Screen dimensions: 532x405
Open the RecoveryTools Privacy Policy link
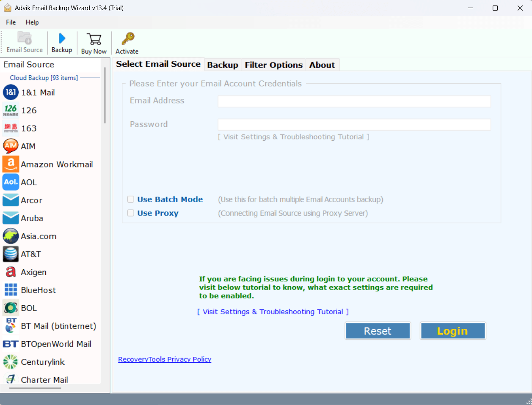165,359
